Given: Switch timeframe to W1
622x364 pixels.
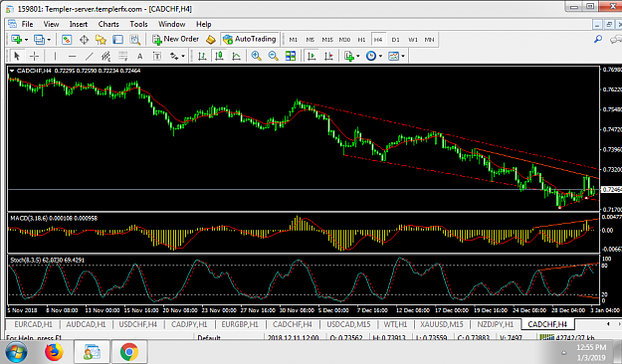Looking at the screenshot, I should pyautogui.click(x=413, y=40).
